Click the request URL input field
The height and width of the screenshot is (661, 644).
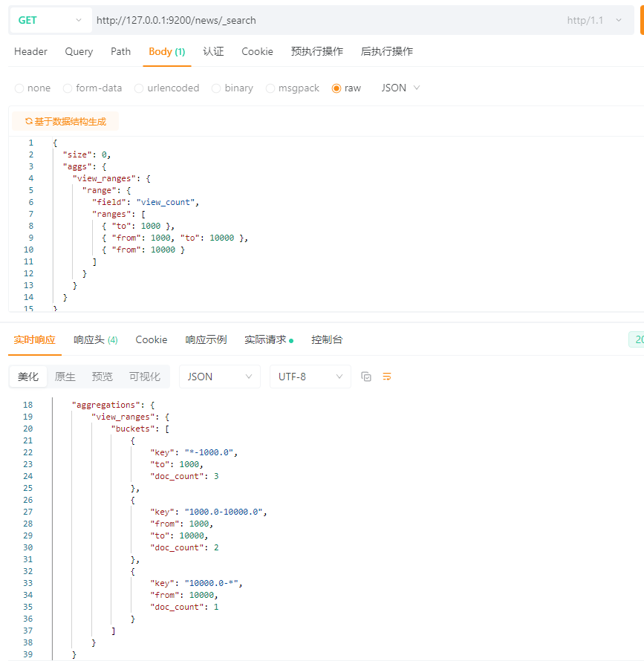325,20
